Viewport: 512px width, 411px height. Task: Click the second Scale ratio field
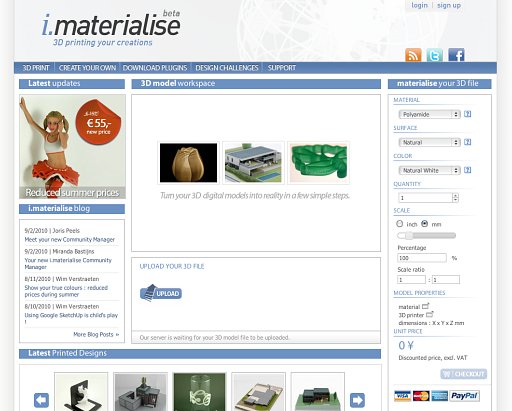coord(446,279)
